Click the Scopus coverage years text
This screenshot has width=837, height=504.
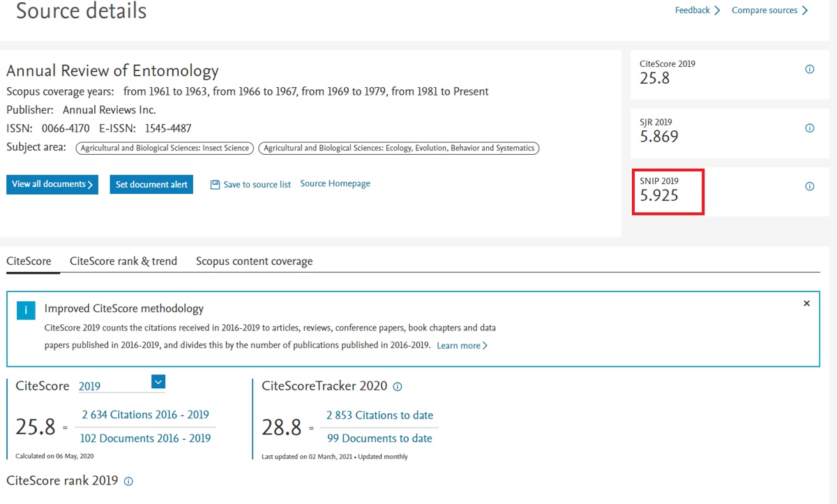[x=248, y=91]
